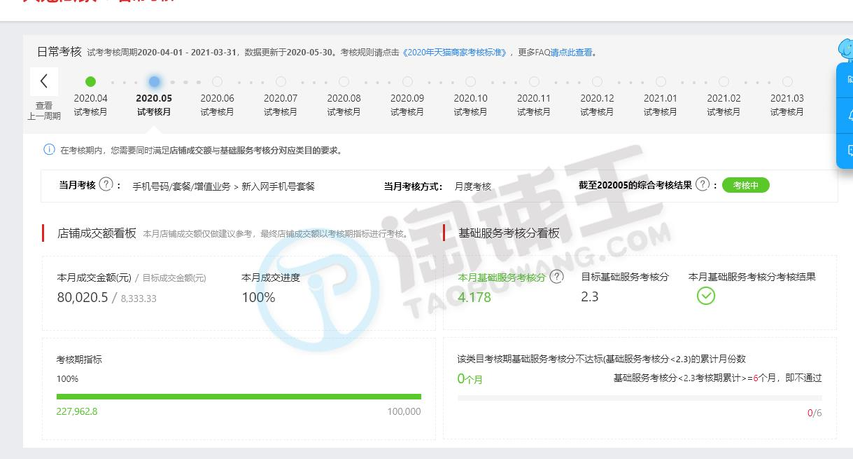Click the green 考核中 status badge
This screenshot has height=459, width=853.
[745, 185]
